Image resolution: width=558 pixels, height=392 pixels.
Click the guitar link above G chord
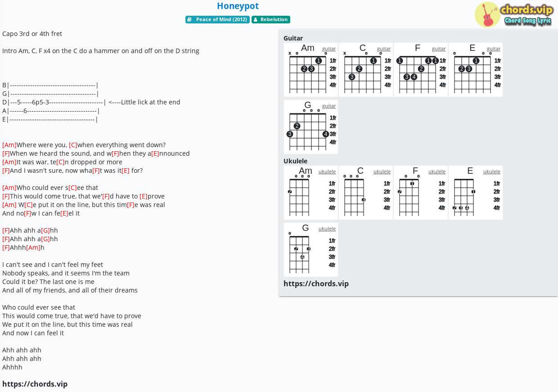tap(329, 106)
